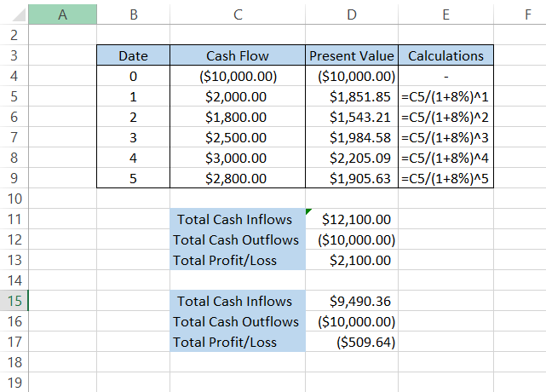Click the Date header cell
The width and height of the screenshot is (546, 392).
pos(133,55)
